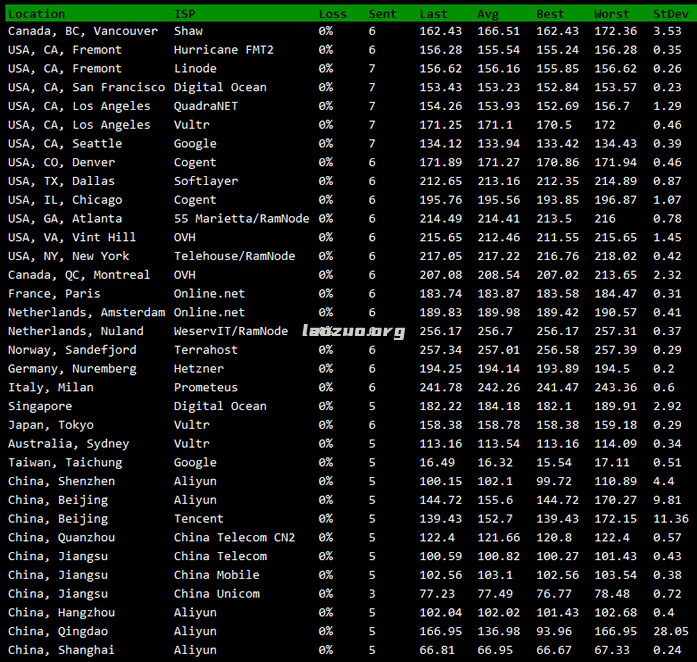Click the WeservIT/RamNode ISP entry

pyautogui.click(x=231, y=331)
